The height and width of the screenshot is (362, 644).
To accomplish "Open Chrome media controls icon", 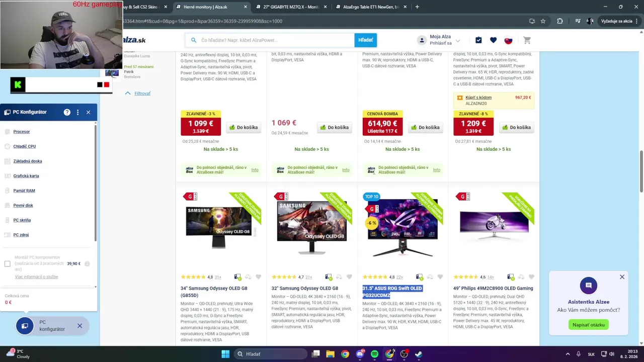I will click(578, 21).
